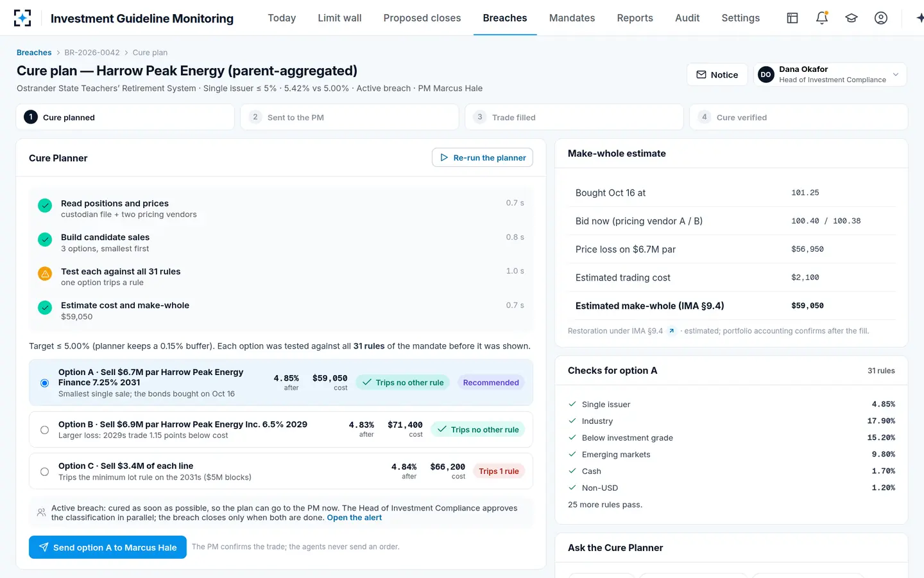Click the BR-2026-0042 breadcrumb

(x=92, y=53)
